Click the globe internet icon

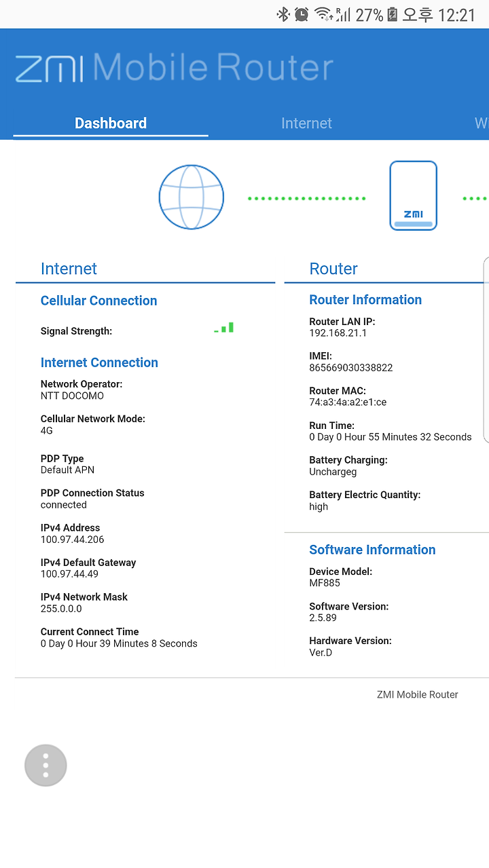tap(192, 197)
